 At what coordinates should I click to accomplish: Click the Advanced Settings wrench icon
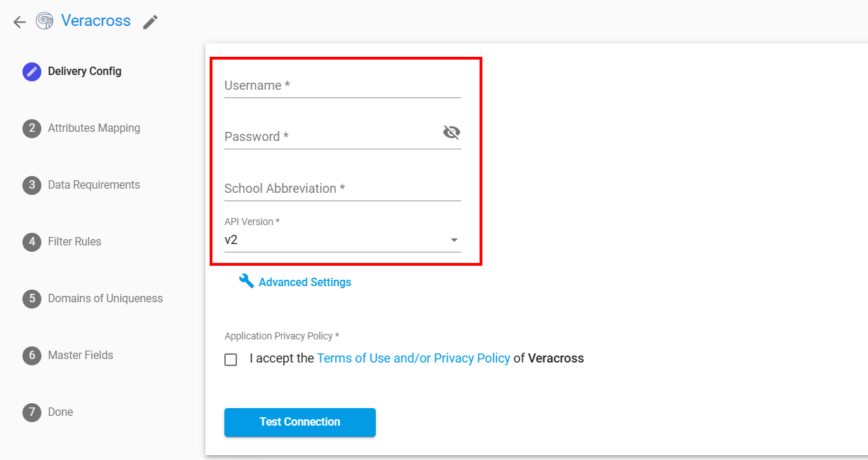click(246, 281)
